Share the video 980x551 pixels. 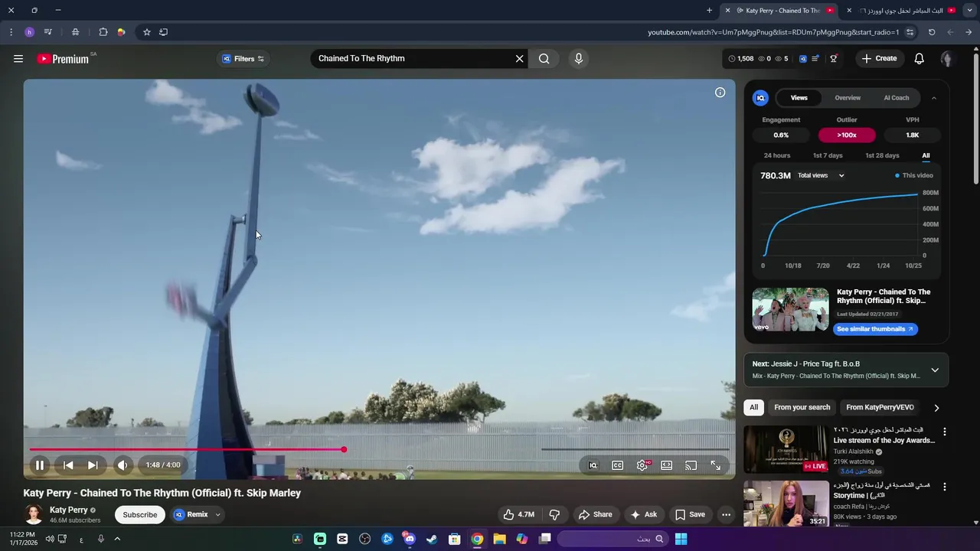pos(595,514)
